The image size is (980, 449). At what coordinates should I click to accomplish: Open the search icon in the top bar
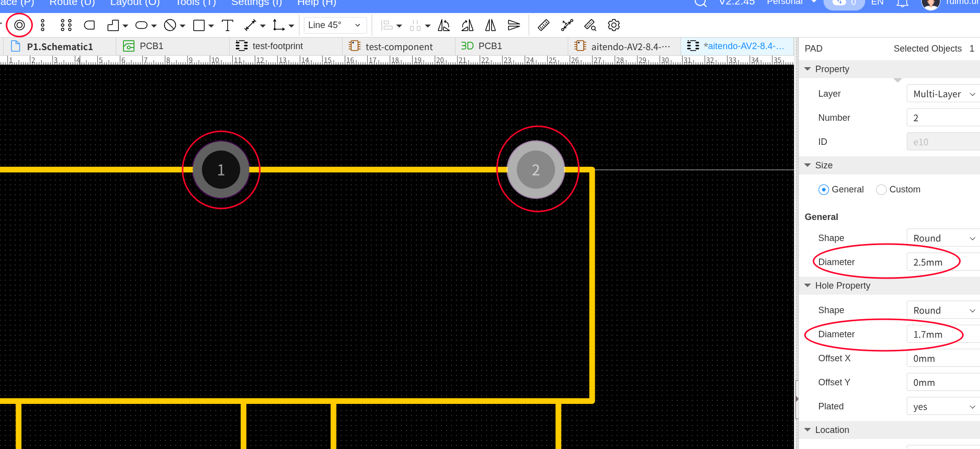[x=701, y=3]
